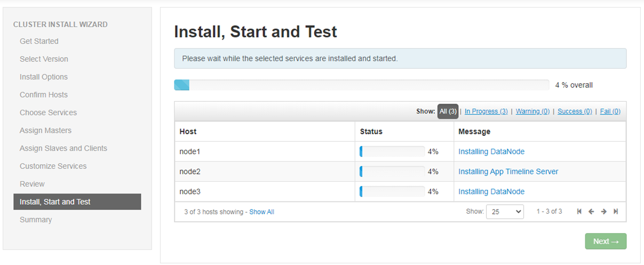Go to previous page arrow

[x=591, y=212]
